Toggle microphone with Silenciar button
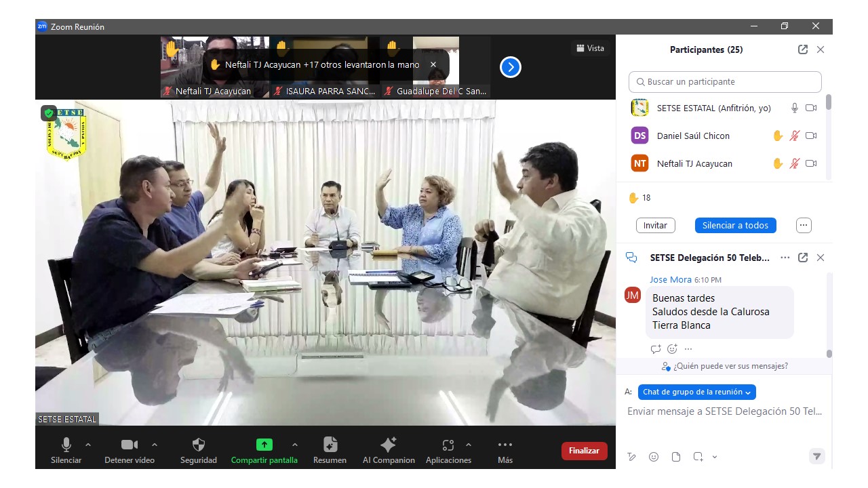The height and width of the screenshot is (488, 868). click(66, 445)
